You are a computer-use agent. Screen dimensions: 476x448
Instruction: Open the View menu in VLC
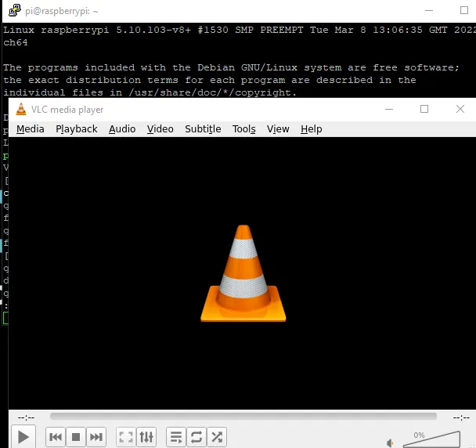[x=278, y=129]
